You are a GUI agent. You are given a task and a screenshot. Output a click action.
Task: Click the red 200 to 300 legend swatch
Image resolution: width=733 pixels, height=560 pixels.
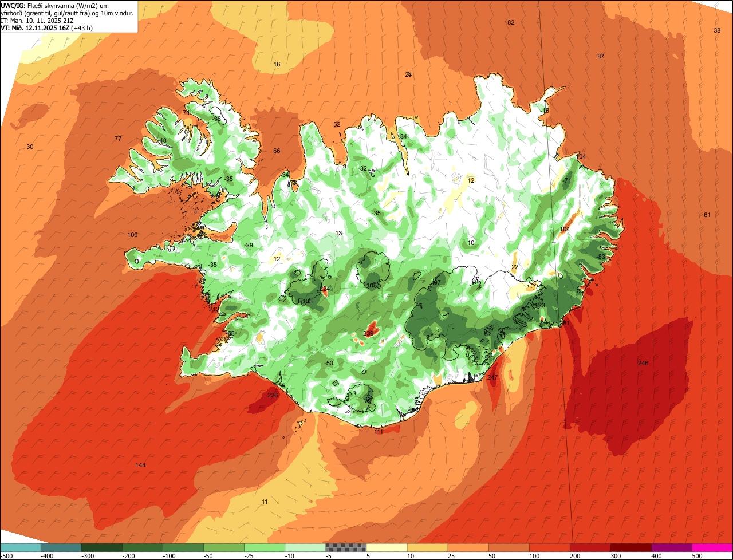point(590,547)
